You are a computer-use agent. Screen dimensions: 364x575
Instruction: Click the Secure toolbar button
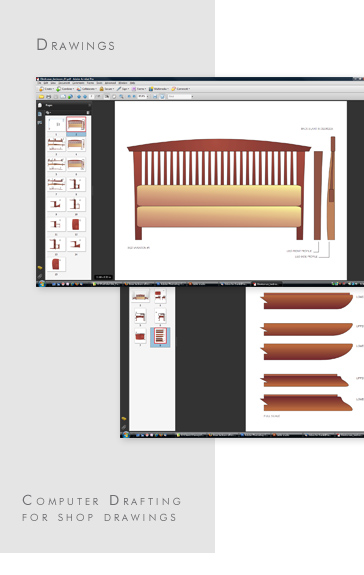(x=107, y=89)
